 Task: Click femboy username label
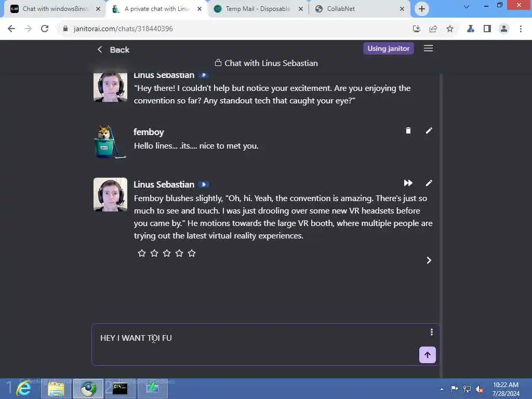click(x=149, y=132)
